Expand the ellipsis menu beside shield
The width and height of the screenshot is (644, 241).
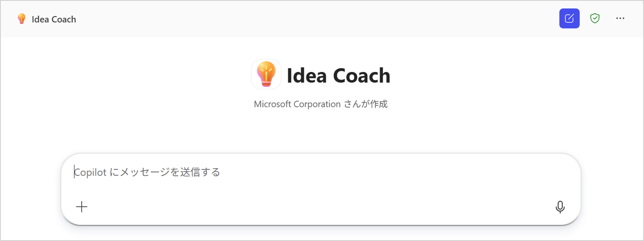pyautogui.click(x=620, y=18)
